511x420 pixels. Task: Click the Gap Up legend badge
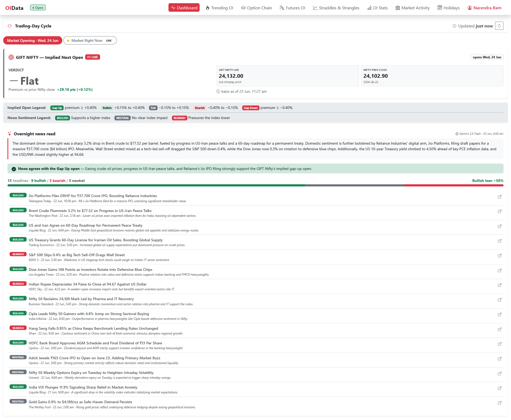point(57,108)
